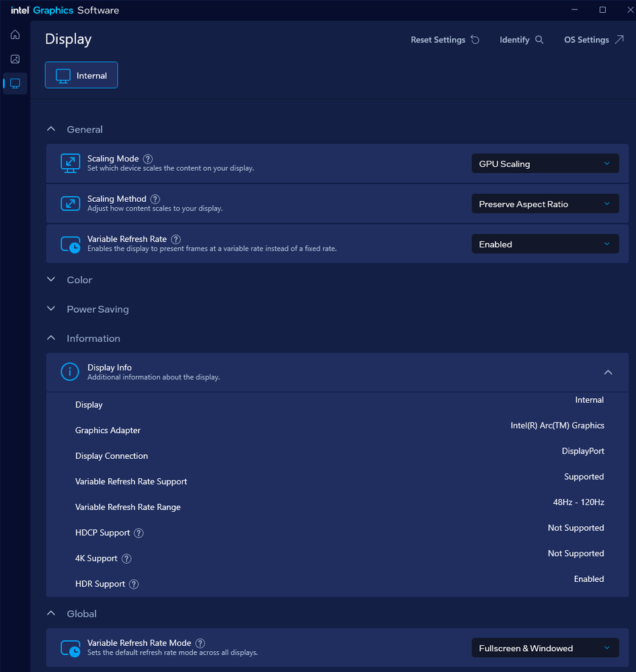Screen dimensions: 636x672
Task: Click help icon next to HDCP Support
Action: pos(139,533)
